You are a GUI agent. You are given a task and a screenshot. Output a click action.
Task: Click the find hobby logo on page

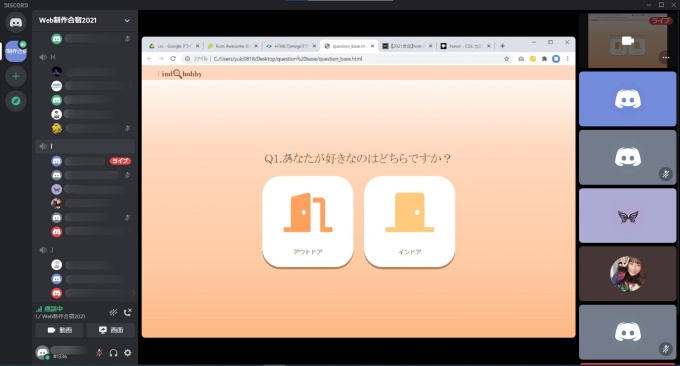[180, 74]
